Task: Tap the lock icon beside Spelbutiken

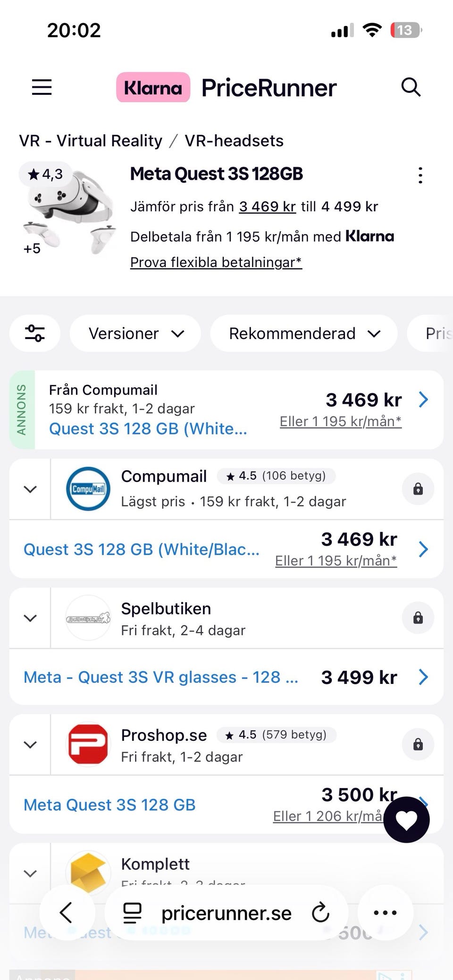Action: point(418,618)
